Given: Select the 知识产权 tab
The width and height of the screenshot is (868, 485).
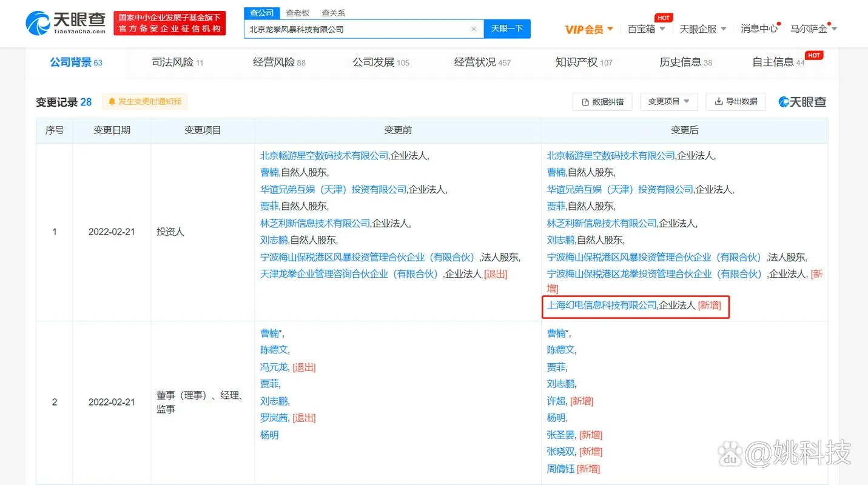Looking at the screenshot, I should coord(584,62).
